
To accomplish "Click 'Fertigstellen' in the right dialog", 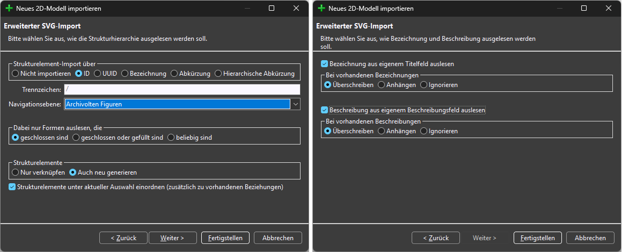I will click(538, 237).
